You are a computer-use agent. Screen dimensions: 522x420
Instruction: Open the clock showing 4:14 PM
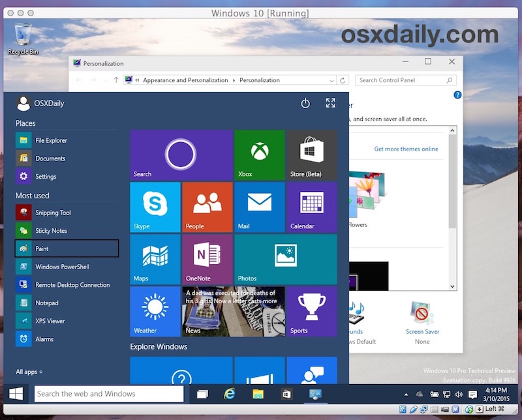coord(496,395)
